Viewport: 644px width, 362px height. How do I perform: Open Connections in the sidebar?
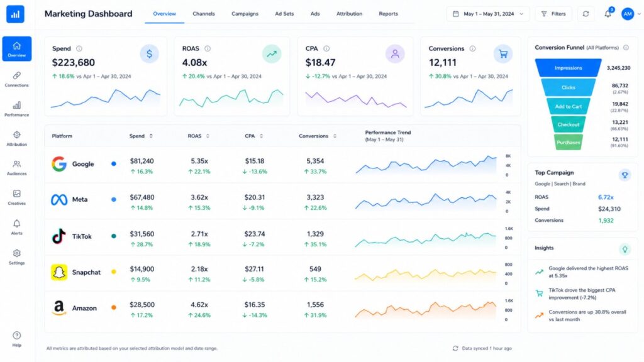17,79
